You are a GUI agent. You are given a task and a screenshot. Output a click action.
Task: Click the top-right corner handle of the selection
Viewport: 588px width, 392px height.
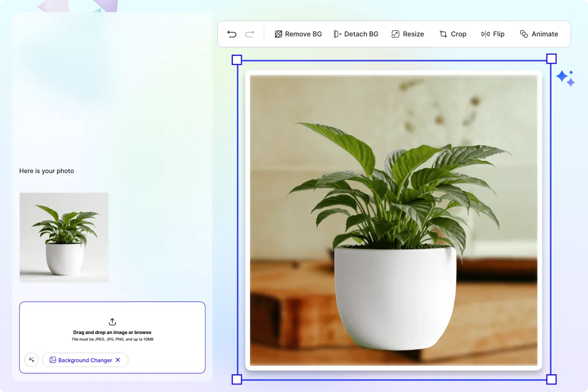click(x=551, y=58)
